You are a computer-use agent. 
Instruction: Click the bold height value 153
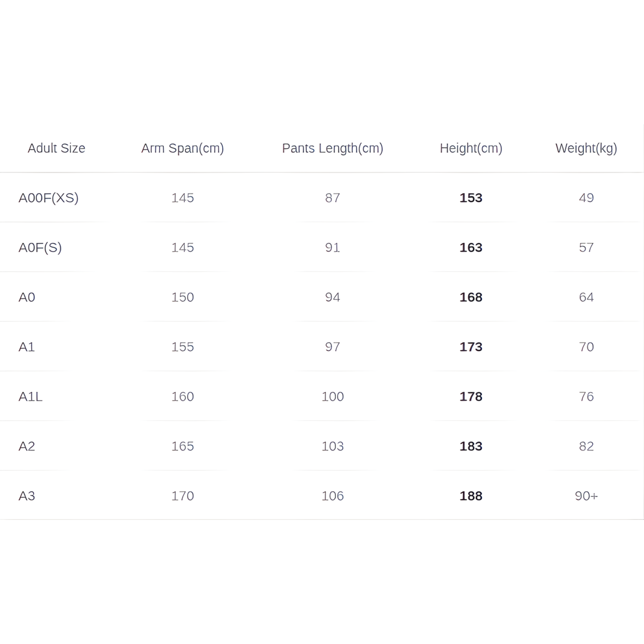click(x=471, y=198)
